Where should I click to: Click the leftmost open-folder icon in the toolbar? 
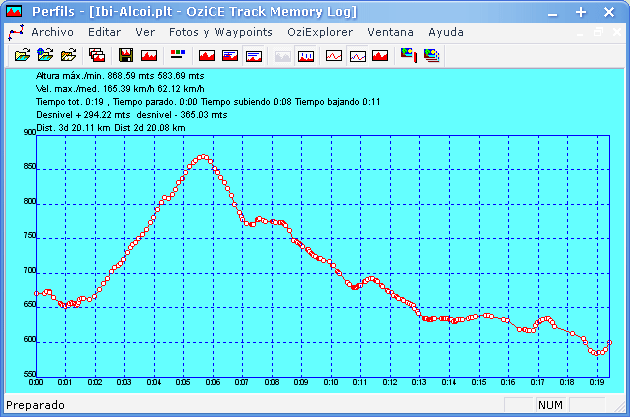point(21,54)
